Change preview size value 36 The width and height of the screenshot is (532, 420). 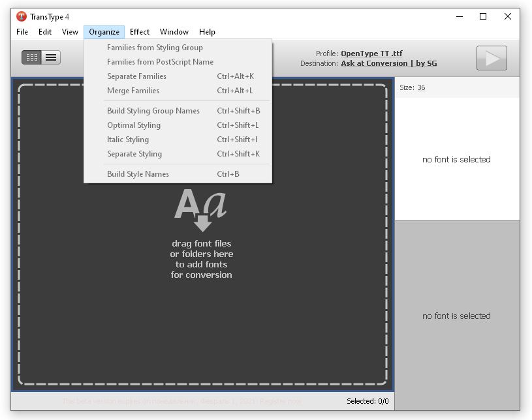pos(421,87)
